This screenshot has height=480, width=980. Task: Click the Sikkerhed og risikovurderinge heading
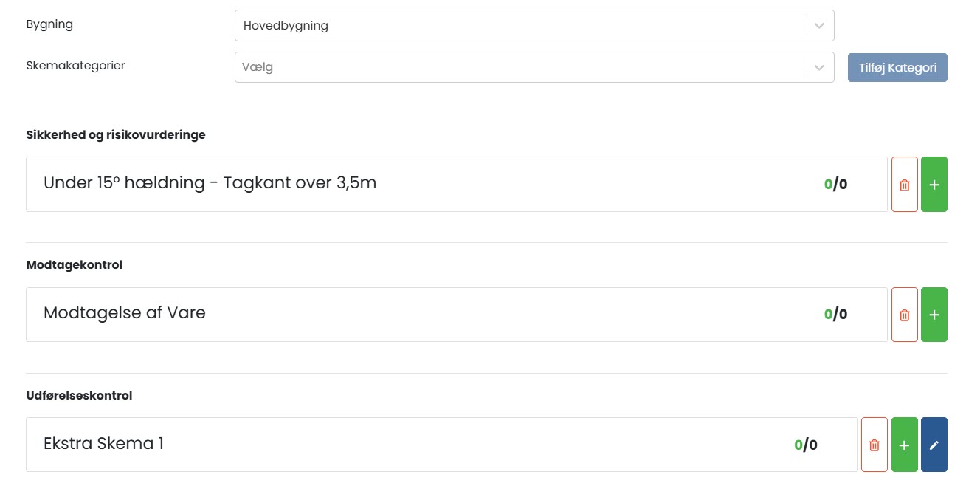click(116, 135)
